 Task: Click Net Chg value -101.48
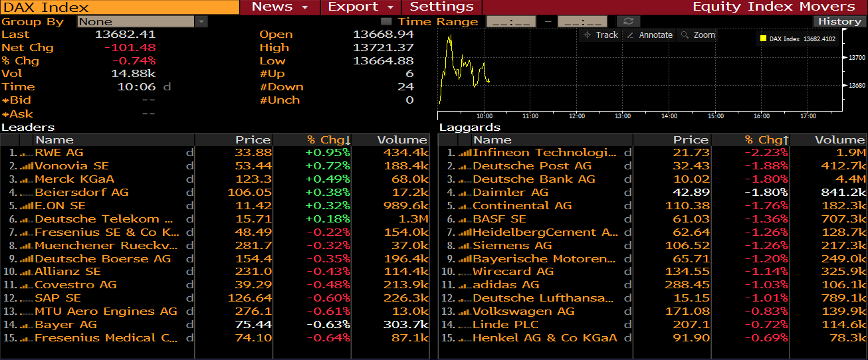click(130, 48)
